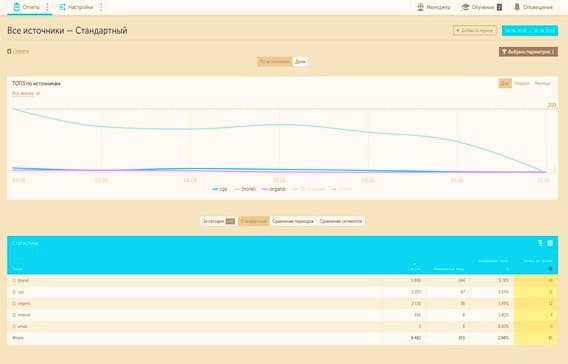Toggle the cpc series in chart legend
This screenshot has width=568, height=364.
(220, 189)
